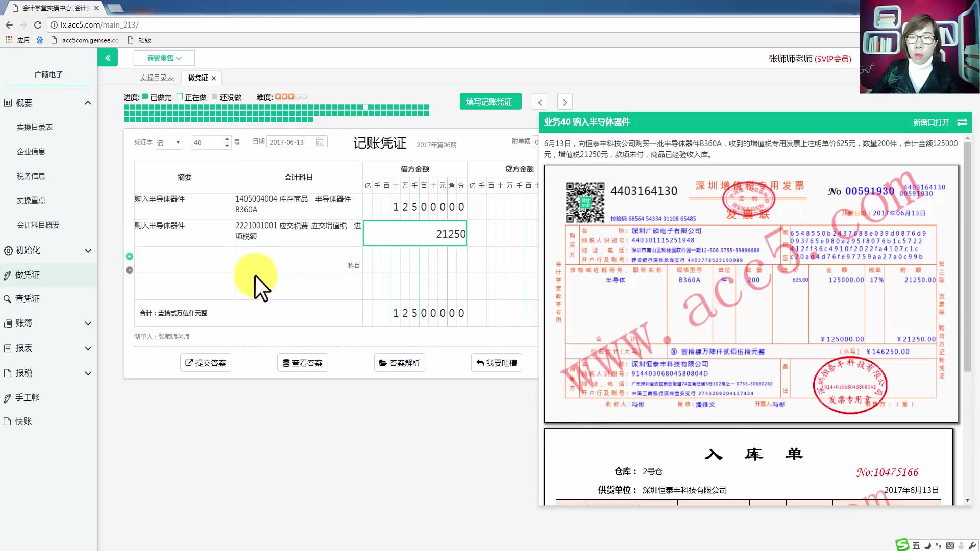Select the 查凭证 magnifier icon in sidebar
This screenshot has width=980, height=551.
click(x=7, y=298)
